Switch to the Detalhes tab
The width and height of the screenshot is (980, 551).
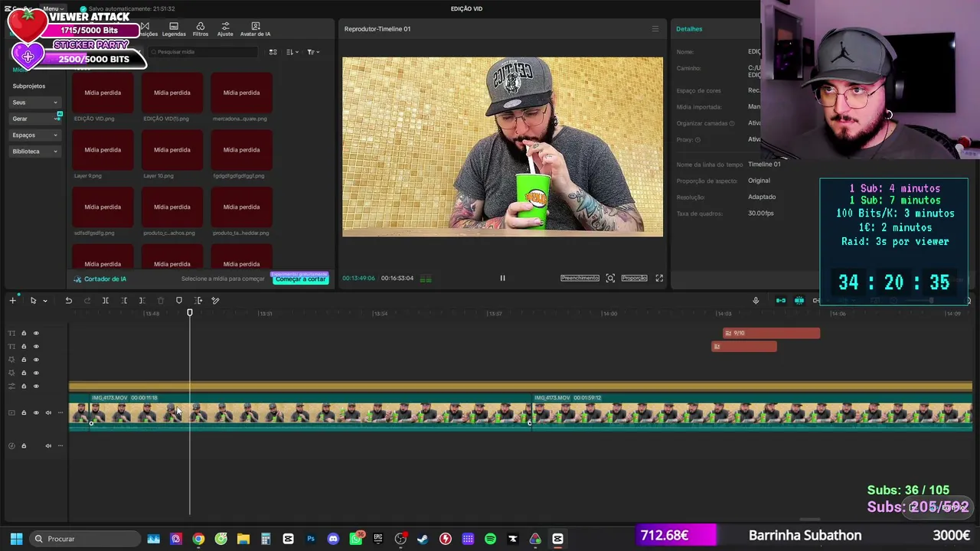coord(689,29)
